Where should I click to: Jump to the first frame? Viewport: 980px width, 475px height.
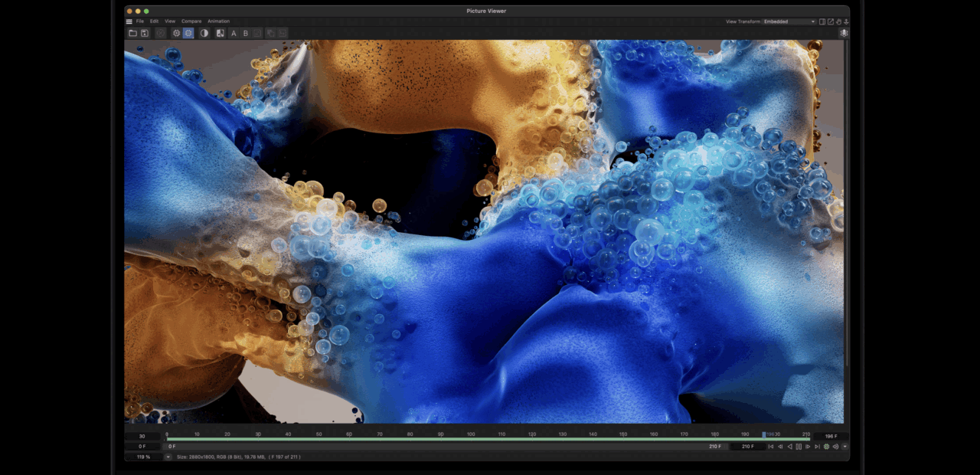tap(771, 447)
